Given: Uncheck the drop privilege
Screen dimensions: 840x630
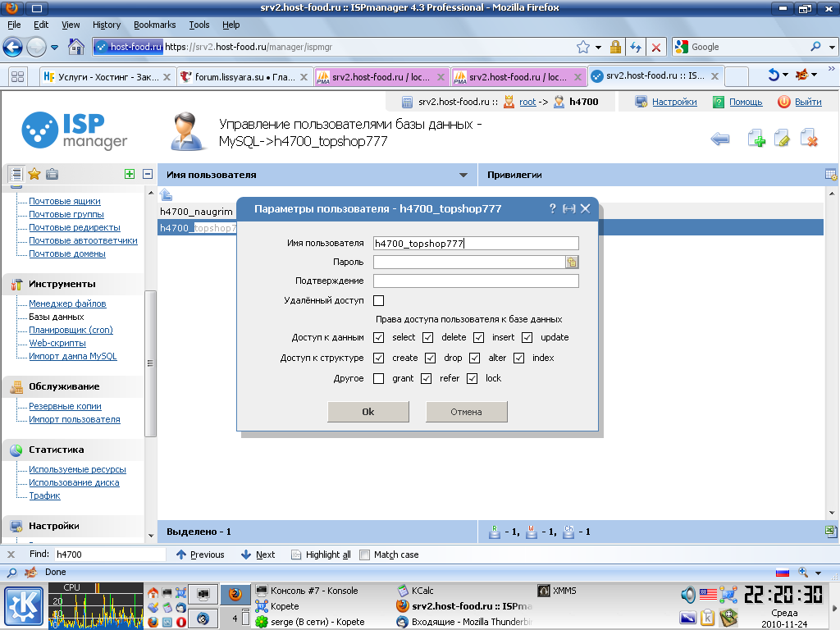Looking at the screenshot, I should (430, 358).
